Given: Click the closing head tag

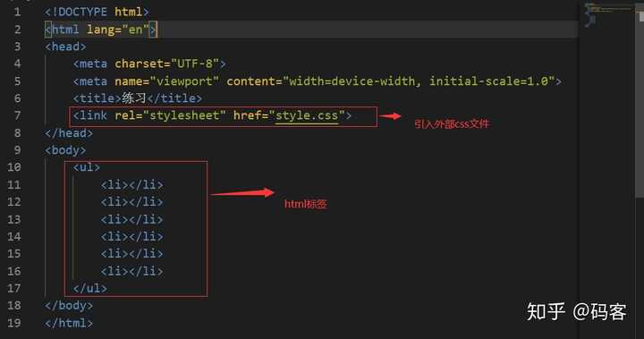Looking at the screenshot, I should pos(69,133).
